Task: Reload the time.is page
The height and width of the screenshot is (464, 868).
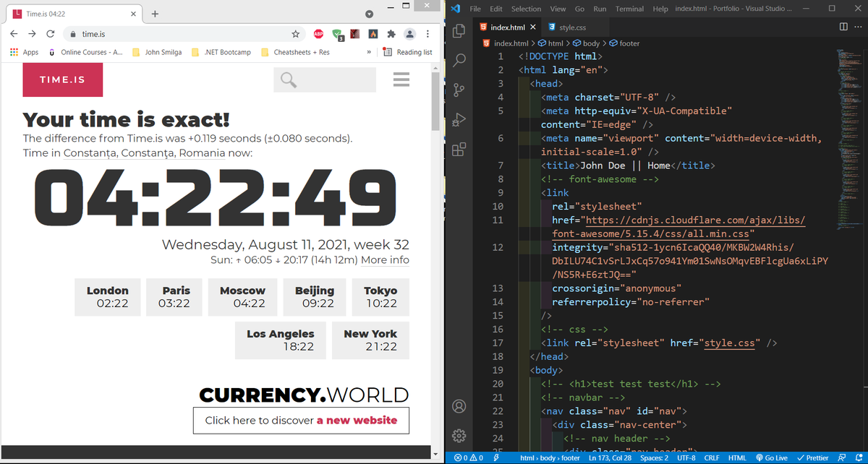Action: click(51, 34)
